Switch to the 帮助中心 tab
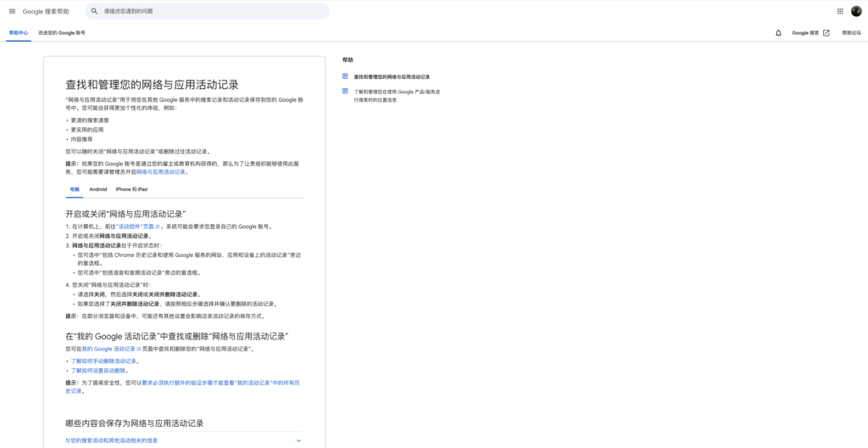This screenshot has width=868, height=448. click(19, 33)
